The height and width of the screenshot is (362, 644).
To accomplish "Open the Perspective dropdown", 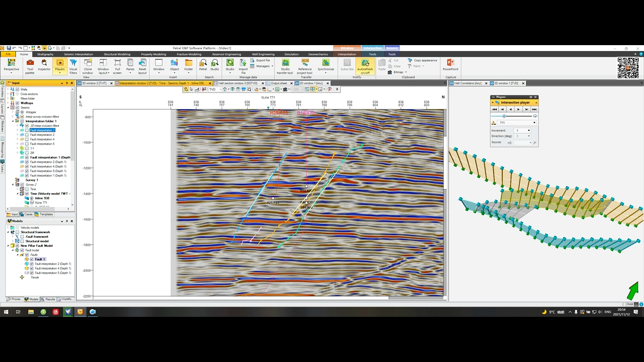I will [12, 66].
